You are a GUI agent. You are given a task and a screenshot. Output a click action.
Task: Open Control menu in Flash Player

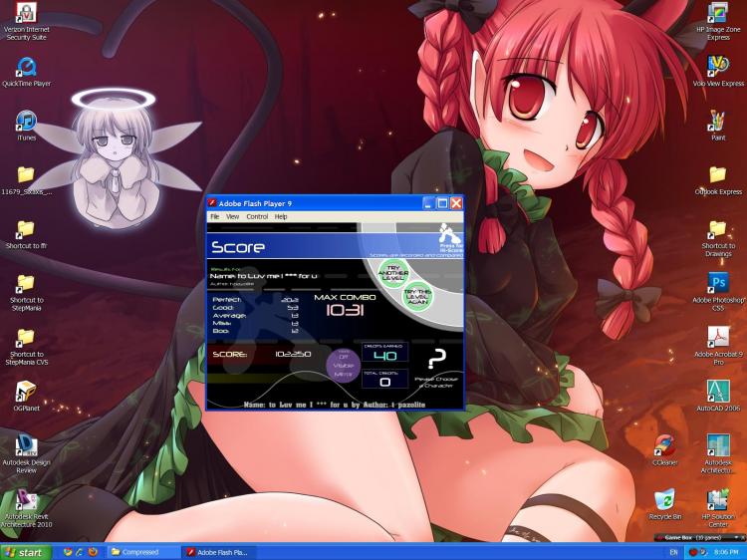[257, 216]
